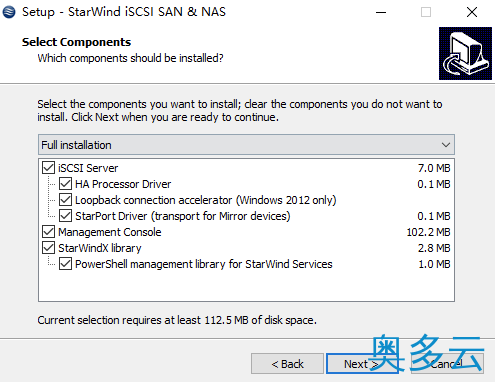Screen dimensions: 495x382
Task: Toggle PowerShell management library checkbox
Action: 65,264
